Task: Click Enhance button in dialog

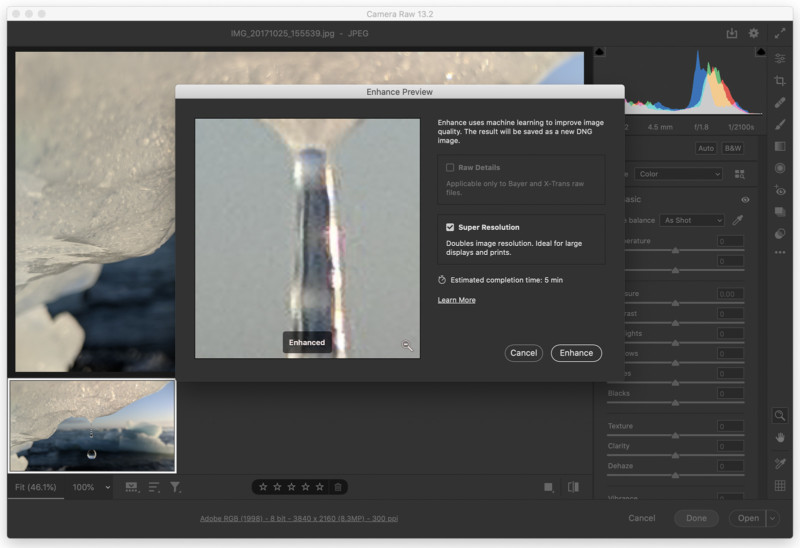Action: 576,353
